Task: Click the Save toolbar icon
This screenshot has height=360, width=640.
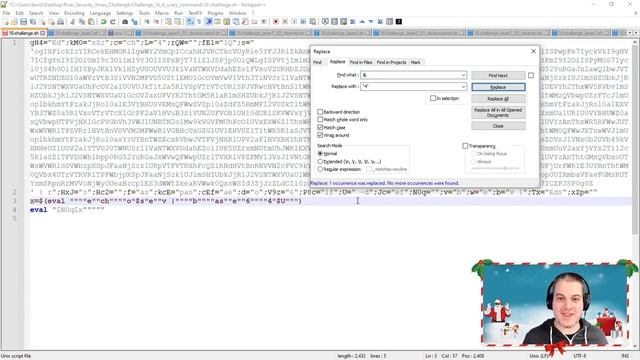Action: [x=23, y=22]
